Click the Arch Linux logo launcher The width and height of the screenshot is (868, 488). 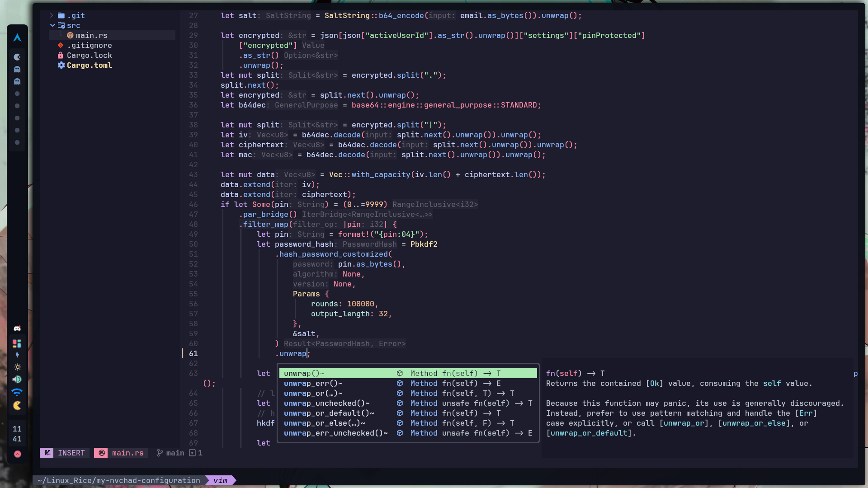point(17,38)
